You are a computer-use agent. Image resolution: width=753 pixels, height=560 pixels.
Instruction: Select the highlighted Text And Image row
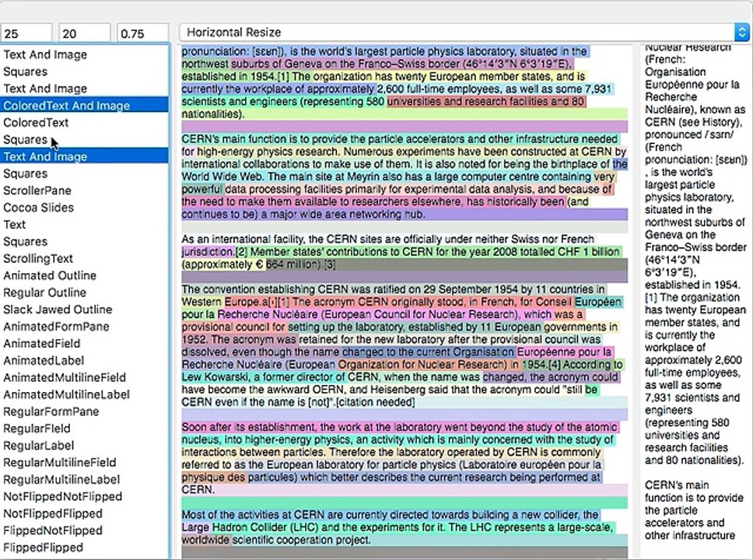(x=85, y=156)
